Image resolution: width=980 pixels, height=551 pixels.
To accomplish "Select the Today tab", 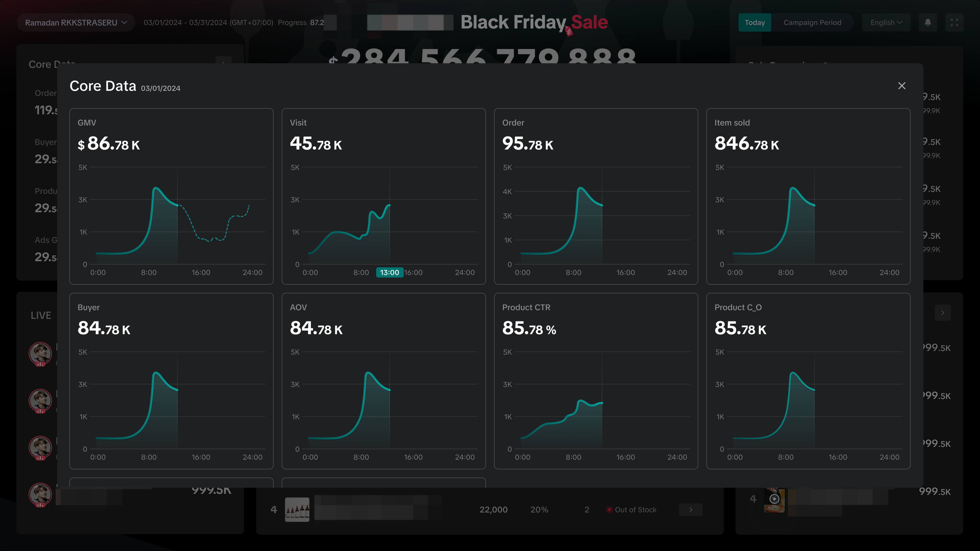I will click(x=754, y=22).
